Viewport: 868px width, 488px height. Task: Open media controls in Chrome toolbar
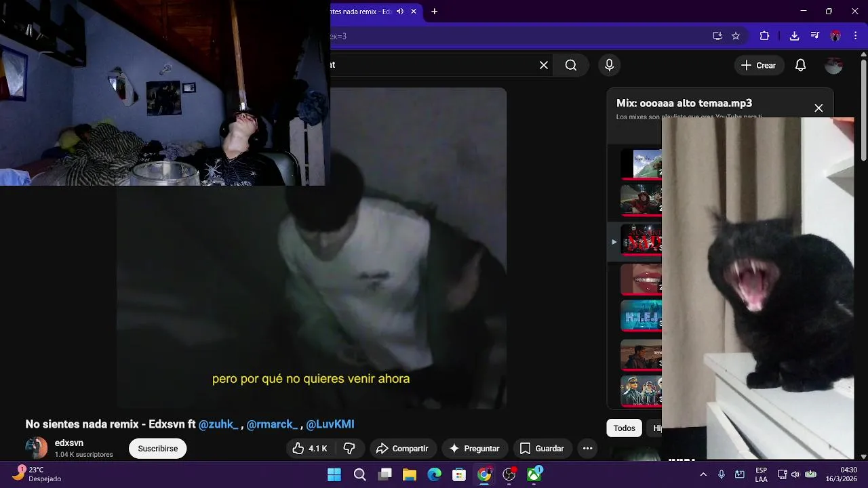[815, 36]
